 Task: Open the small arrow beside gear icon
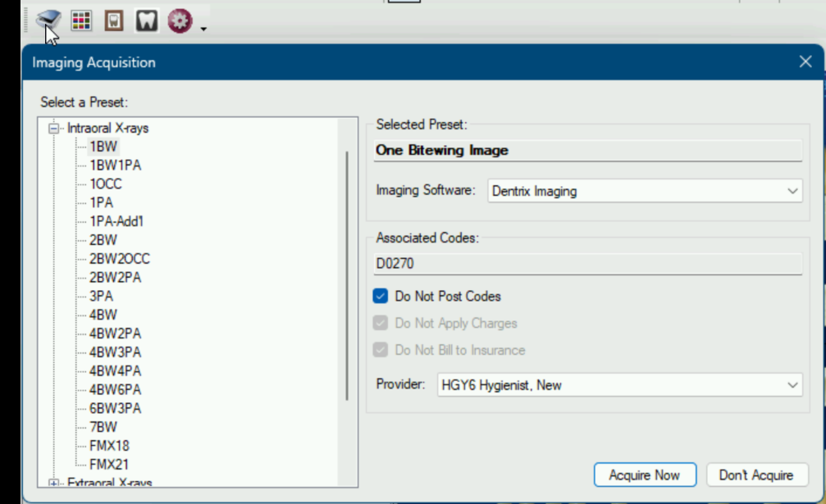click(x=203, y=29)
